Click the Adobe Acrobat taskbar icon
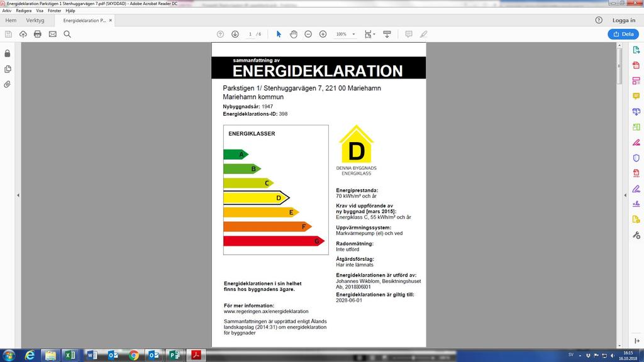Screen dimensions: 644x362 [x=196, y=355]
